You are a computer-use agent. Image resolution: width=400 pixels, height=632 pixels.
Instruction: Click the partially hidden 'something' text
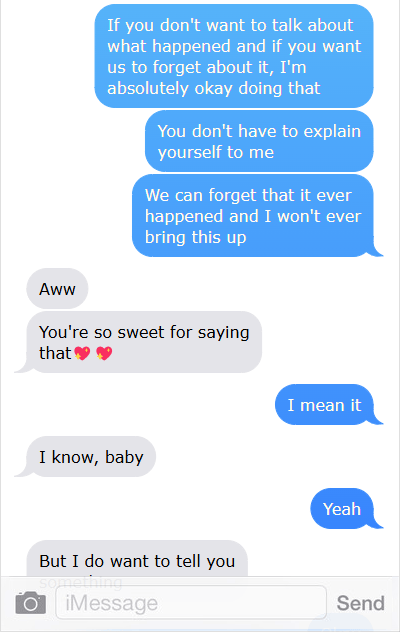(81, 582)
